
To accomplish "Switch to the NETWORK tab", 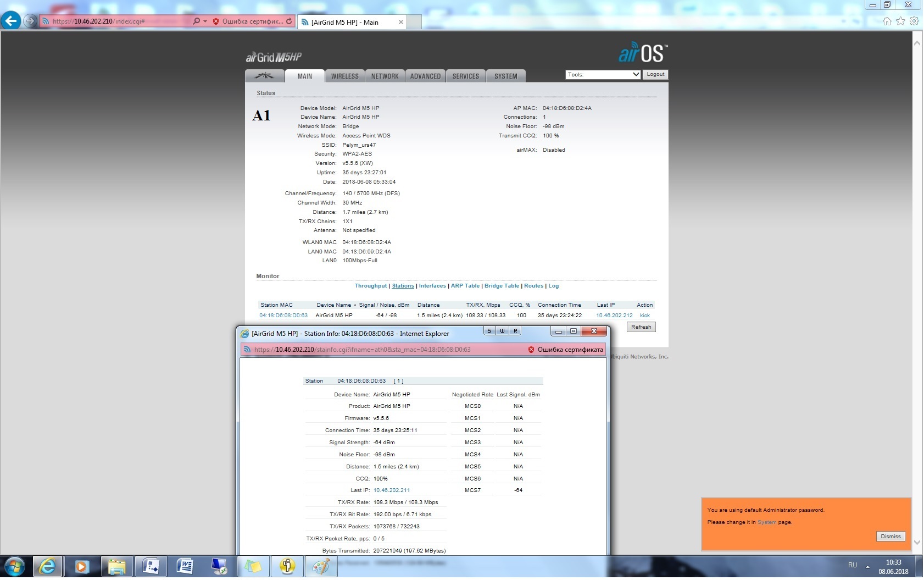I will pos(385,76).
